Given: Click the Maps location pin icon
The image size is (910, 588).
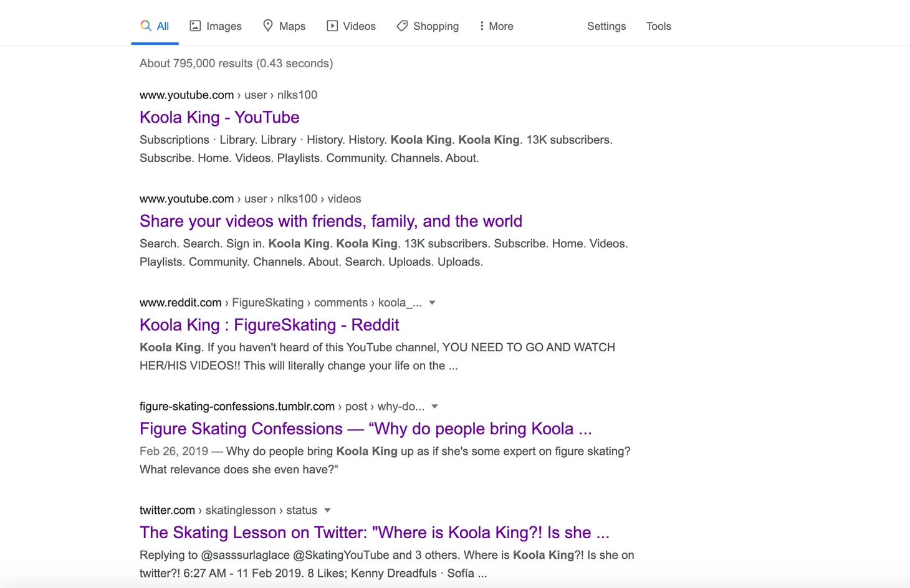Looking at the screenshot, I should tap(268, 26).
